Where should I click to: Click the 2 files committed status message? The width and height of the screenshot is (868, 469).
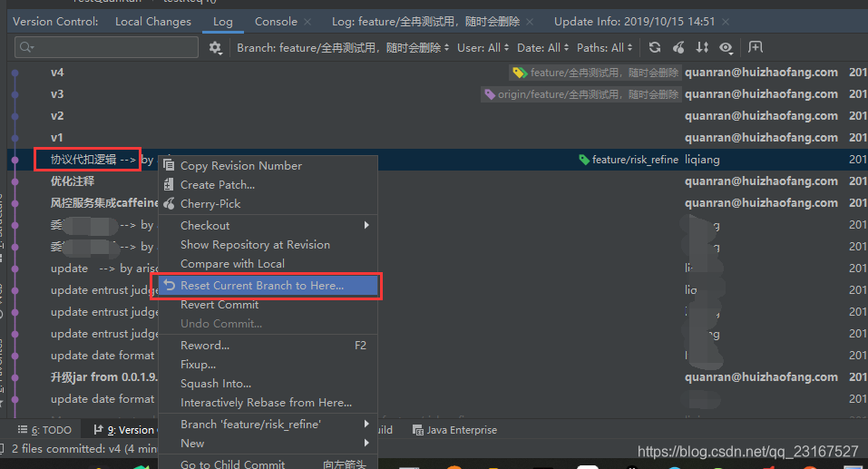(84, 448)
